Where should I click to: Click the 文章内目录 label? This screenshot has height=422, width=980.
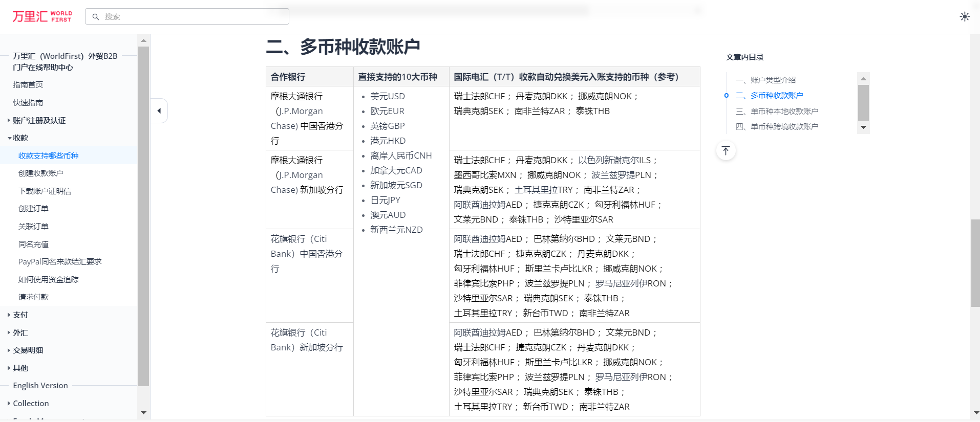point(745,57)
